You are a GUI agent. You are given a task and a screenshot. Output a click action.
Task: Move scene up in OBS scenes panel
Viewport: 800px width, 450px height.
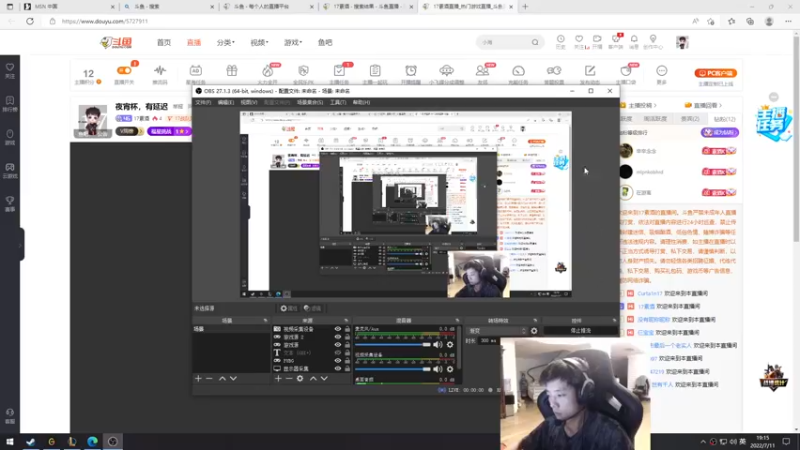pyautogui.click(x=222, y=379)
